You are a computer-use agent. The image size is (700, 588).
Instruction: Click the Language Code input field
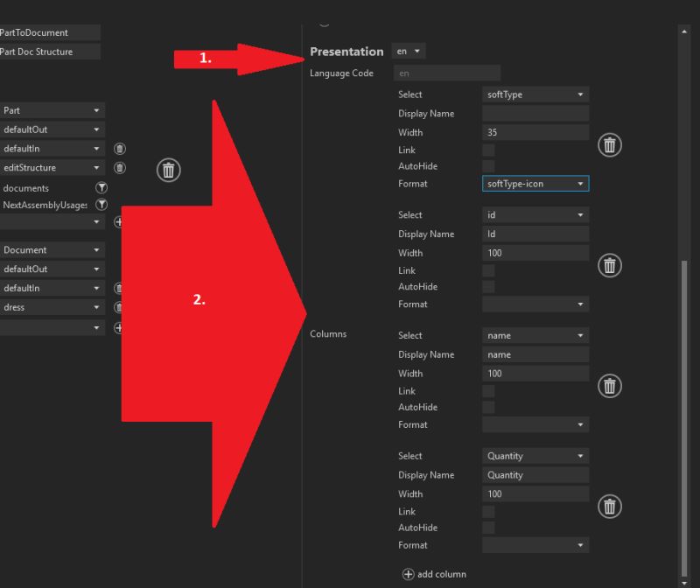pos(446,73)
